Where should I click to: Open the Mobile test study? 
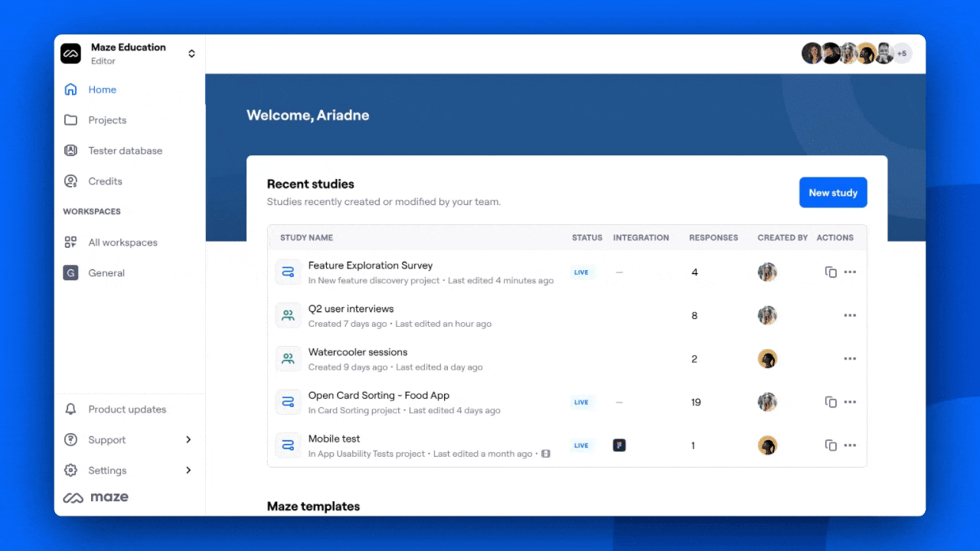tap(334, 439)
